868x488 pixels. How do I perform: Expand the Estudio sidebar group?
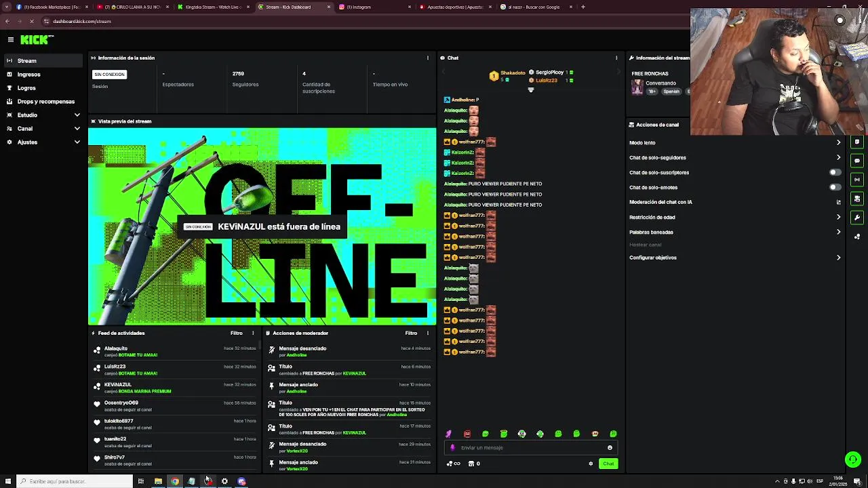pyautogui.click(x=42, y=115)
